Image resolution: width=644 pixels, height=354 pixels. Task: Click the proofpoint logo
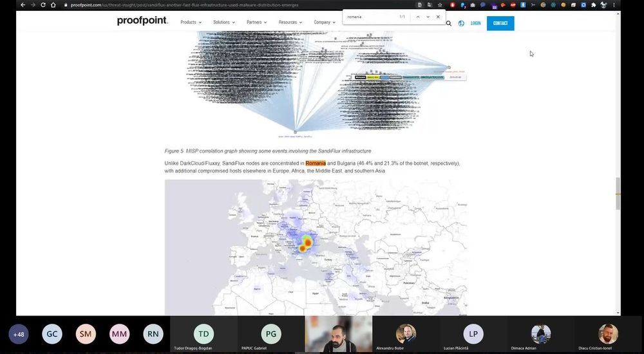click(x=142, y=21)
